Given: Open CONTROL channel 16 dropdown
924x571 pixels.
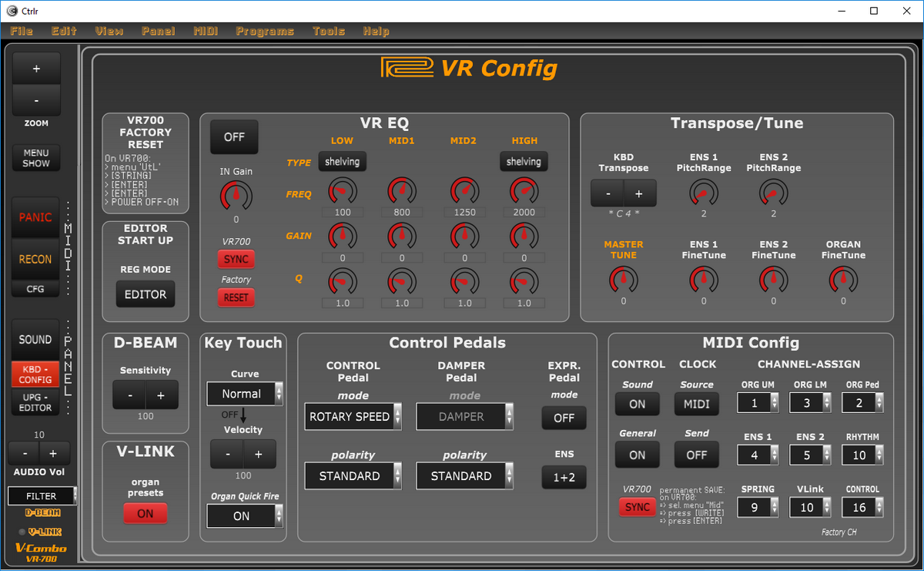Looking at the screenshot, I should point(862,508).
